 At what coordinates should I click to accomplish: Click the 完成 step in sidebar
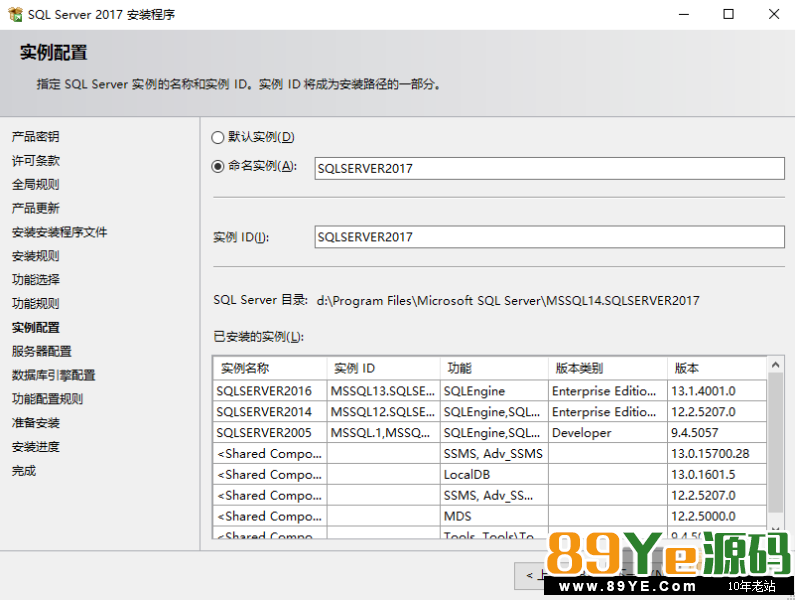(24, 471)
